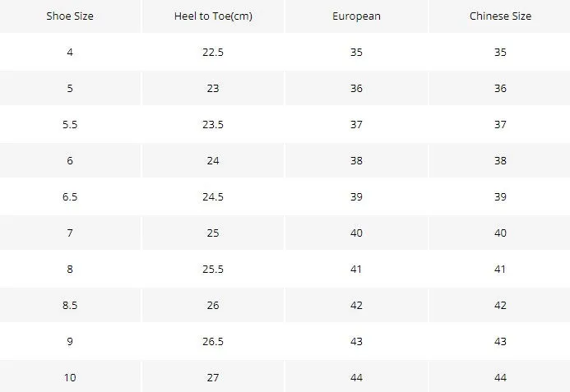Click the shoe size 10 cell

coord(70,377)
